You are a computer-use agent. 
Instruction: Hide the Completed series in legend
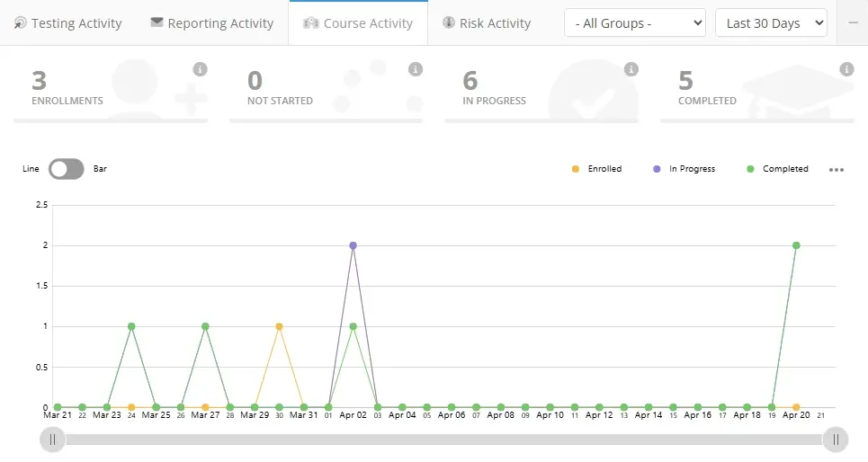click(777, 169)
